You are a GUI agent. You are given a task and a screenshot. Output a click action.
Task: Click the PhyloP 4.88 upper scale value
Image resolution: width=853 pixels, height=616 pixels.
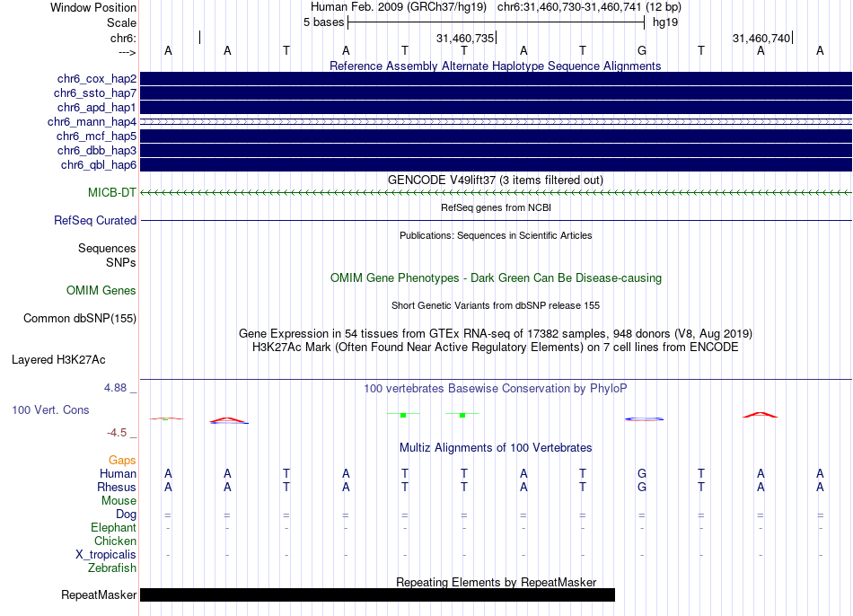pos(116,388)
